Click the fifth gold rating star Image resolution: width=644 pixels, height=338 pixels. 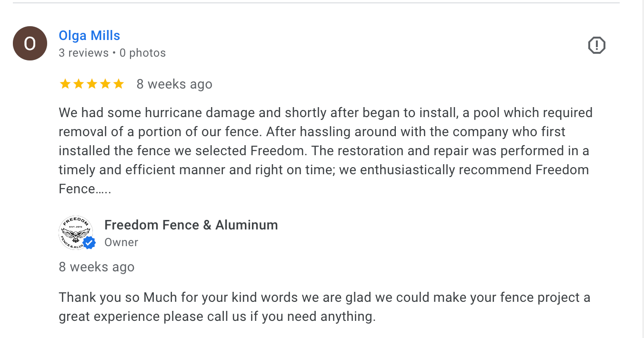click(x=118, y=84)
